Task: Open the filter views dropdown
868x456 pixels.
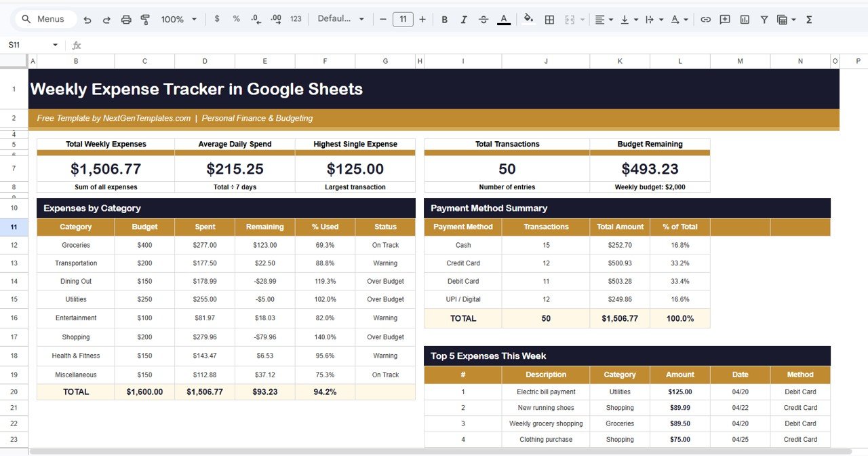Action: pyautogui.click(x=786, y=20)
